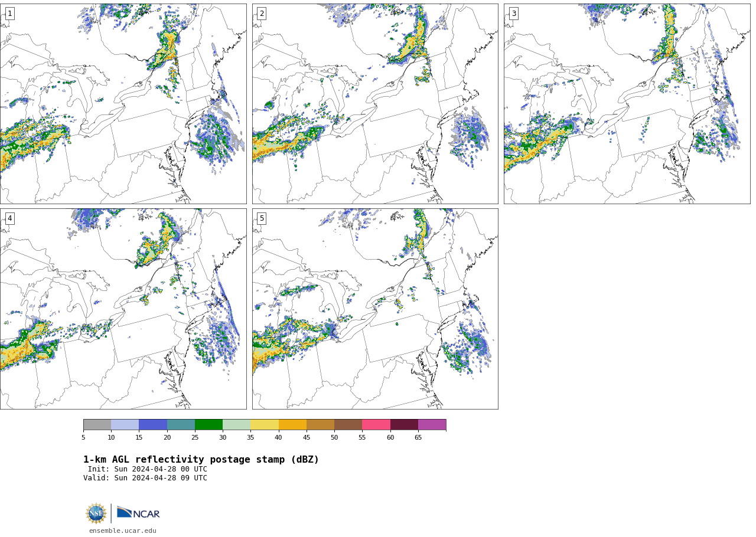Click the colorbar tick label 45
This screenshot has width=756, height=537.
(307, 437)
